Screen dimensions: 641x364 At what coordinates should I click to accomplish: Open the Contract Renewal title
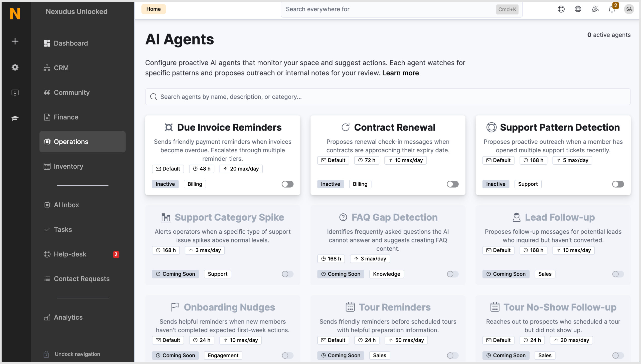395,127
